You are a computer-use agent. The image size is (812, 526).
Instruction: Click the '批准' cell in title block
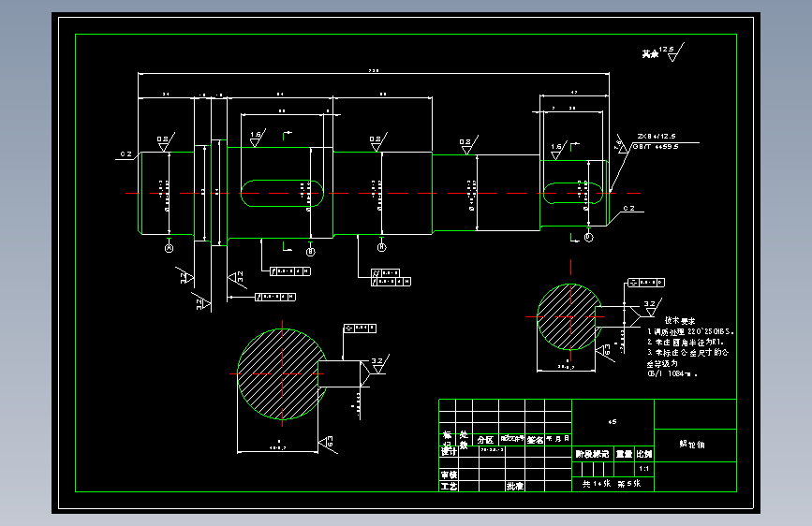[x=515, y=486]
